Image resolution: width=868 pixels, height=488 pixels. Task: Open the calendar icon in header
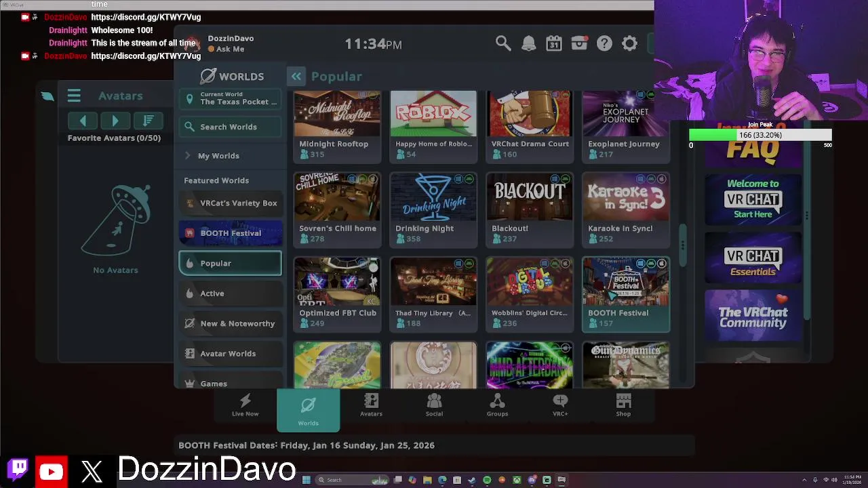click(554, 44)
